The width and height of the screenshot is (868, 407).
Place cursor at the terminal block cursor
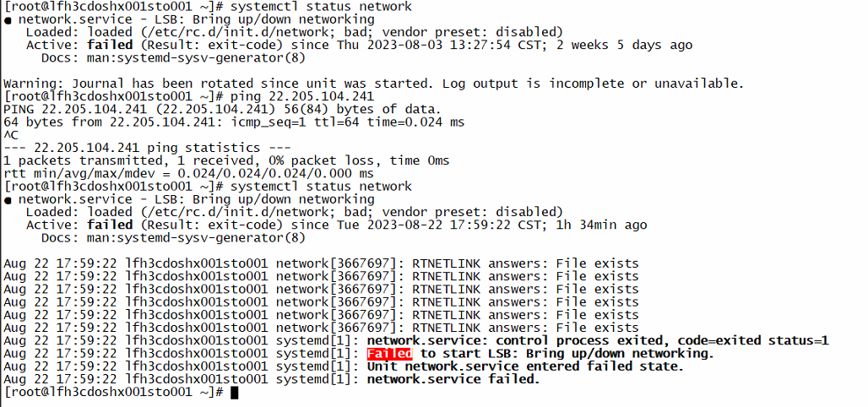(234, 393)
